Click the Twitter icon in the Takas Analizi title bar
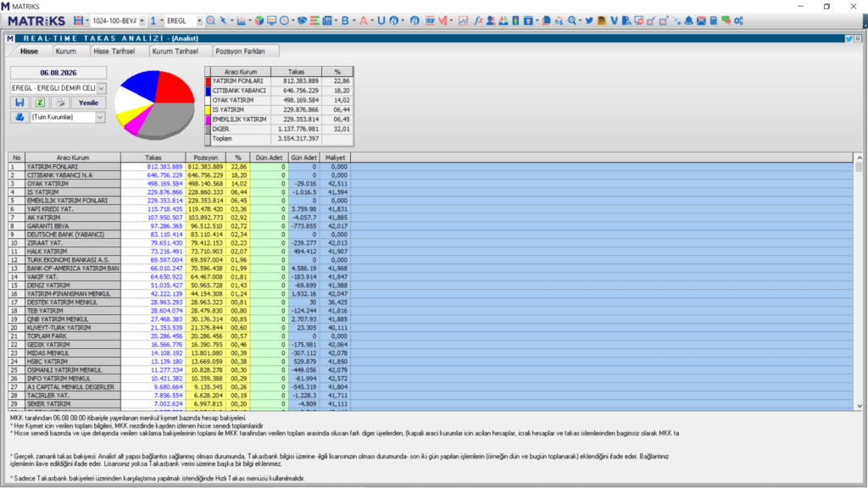The image size is (868, 488). pos(849,39)
